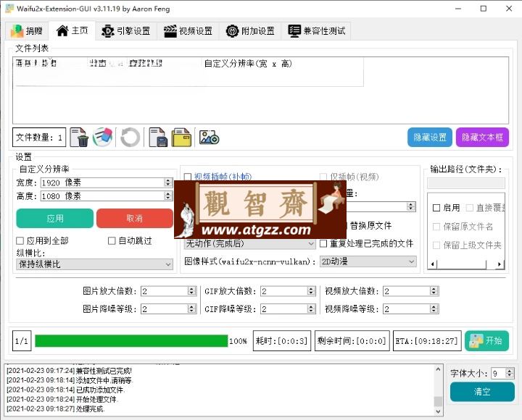Open the 无动作(完成后) dropdown
Image resolution: width=522 pixels, height=420 pixels.
[249, 244]
